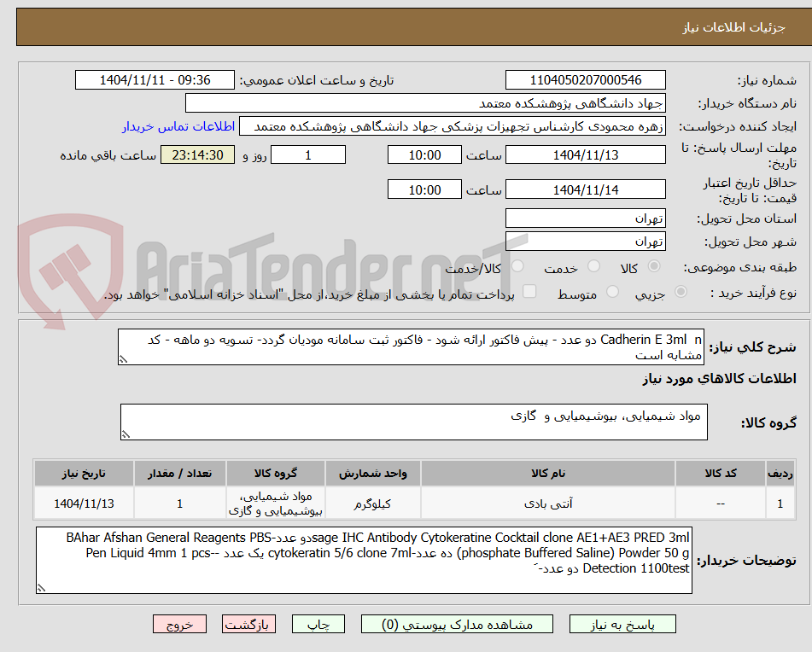Grab resize handle of توضیحات خریدار box

[42, 588]
